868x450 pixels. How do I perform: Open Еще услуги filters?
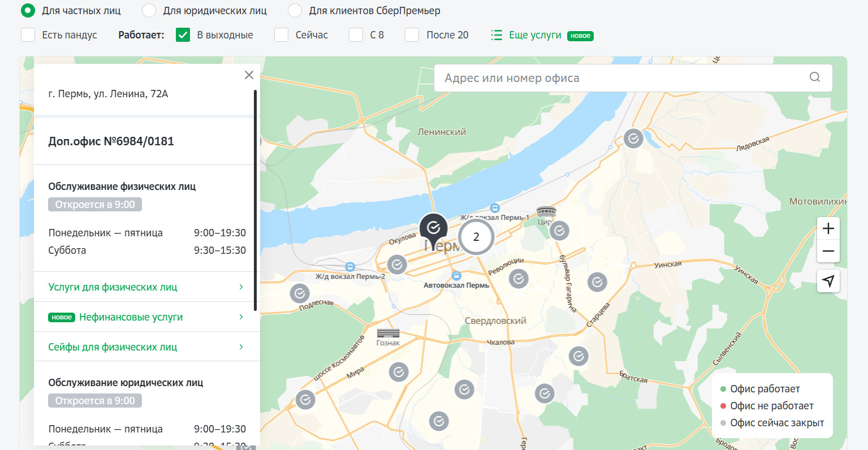click(535, 35)
